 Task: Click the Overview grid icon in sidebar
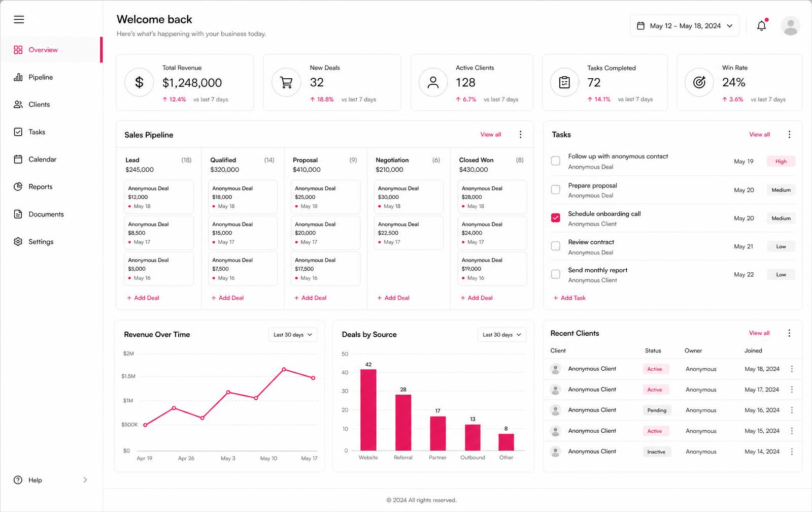pos(18,50)
